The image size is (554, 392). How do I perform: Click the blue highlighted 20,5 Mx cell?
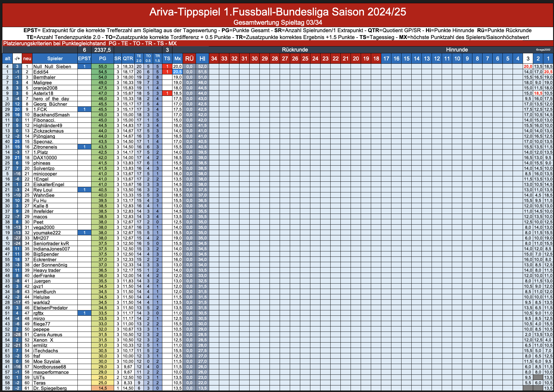pos(178,72)
